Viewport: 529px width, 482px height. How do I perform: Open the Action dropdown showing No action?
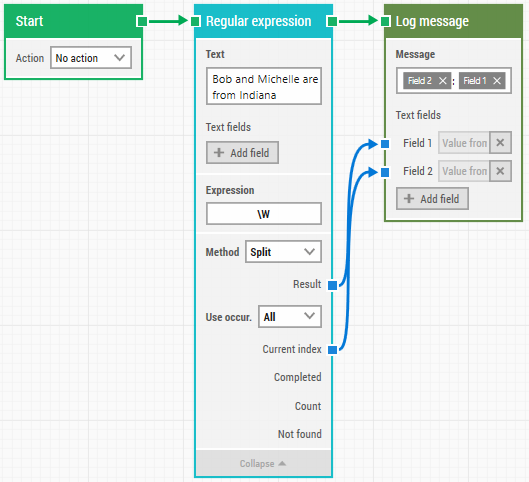pyautogui.click(x=91, y=58)
